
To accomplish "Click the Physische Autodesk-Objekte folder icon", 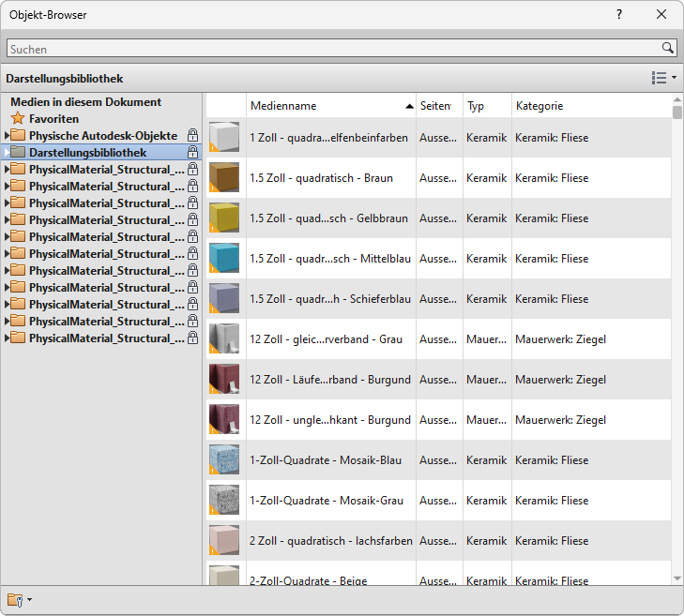I will pos(18,135).
